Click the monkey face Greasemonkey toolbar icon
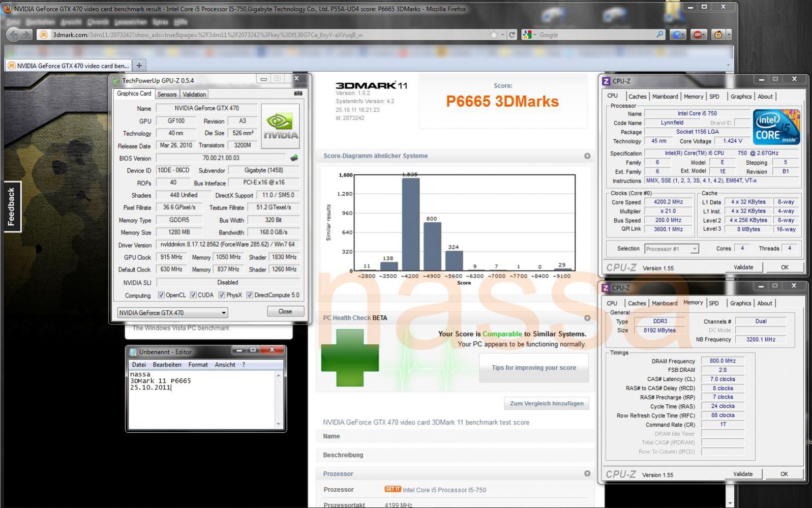The image size is (812, 508). (718, 35)
